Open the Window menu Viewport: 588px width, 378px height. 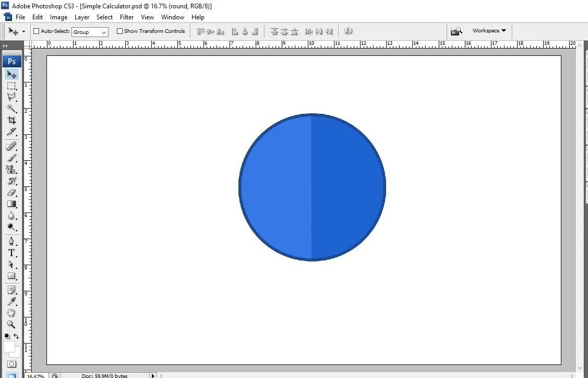pyautogui.click(x=173, y=17)
